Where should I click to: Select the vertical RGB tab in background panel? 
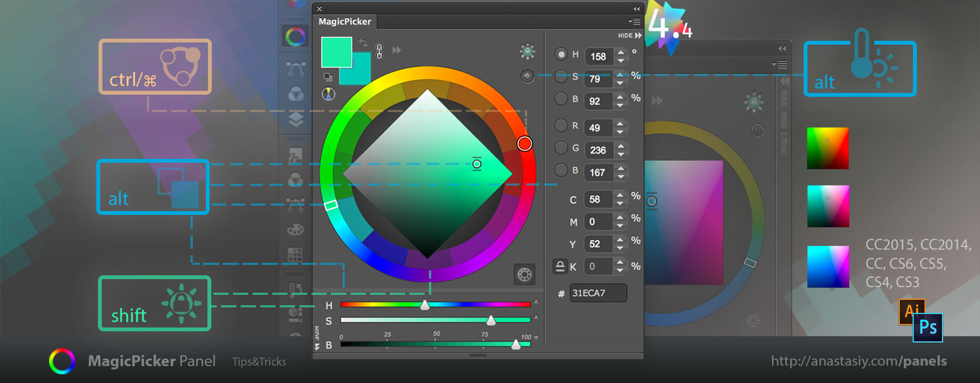pyautogui.click(x=784, y=100)
